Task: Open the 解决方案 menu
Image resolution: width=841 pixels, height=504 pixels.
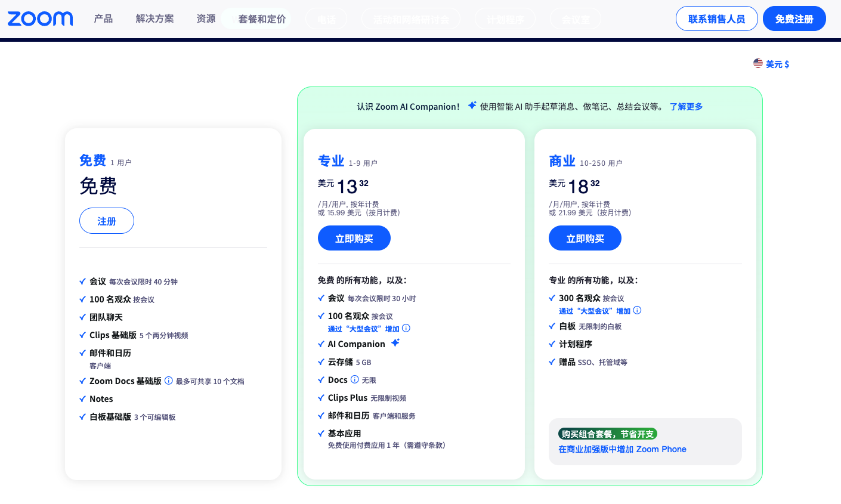Action: click(x=154, y=18)
